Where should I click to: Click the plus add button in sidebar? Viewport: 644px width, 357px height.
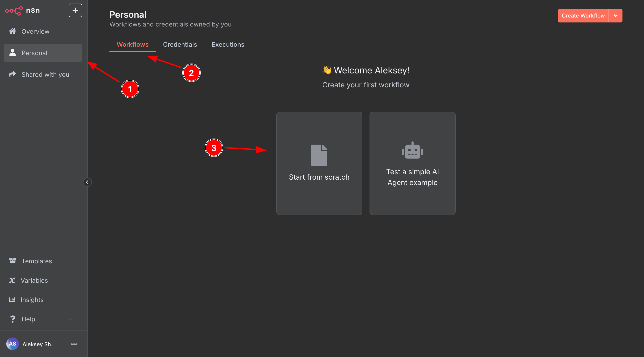75,10
